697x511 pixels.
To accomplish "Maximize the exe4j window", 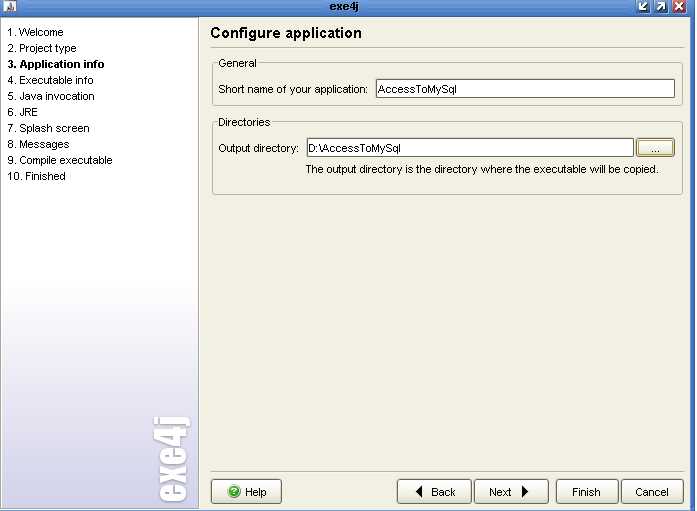I will [661, 6].
